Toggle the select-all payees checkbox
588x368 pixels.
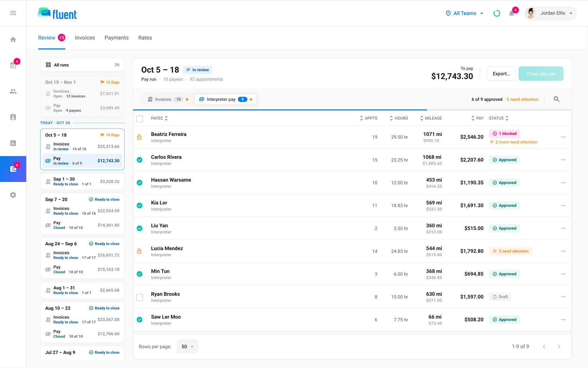pos(140,119)
